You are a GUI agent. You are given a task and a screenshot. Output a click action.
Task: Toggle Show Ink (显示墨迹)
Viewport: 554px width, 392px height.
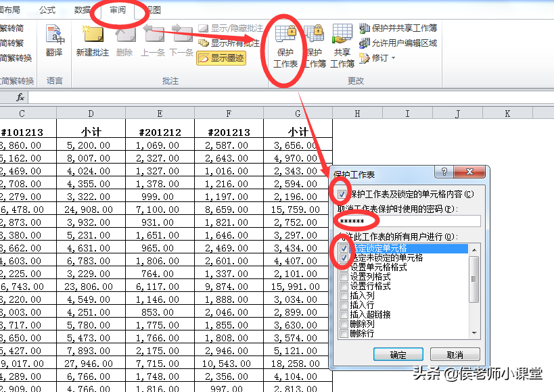(221, 58)
